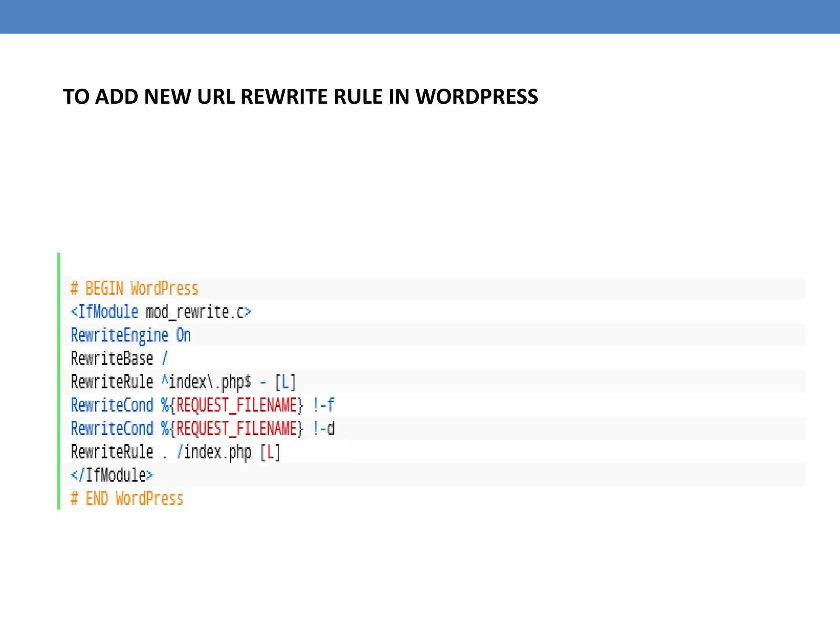Viewport: 840px width, 630px height.
Task: Click the slide title 'TO ADD NEW URL REWRITE RULE IN WORDPRESS'
Action: 300,97
